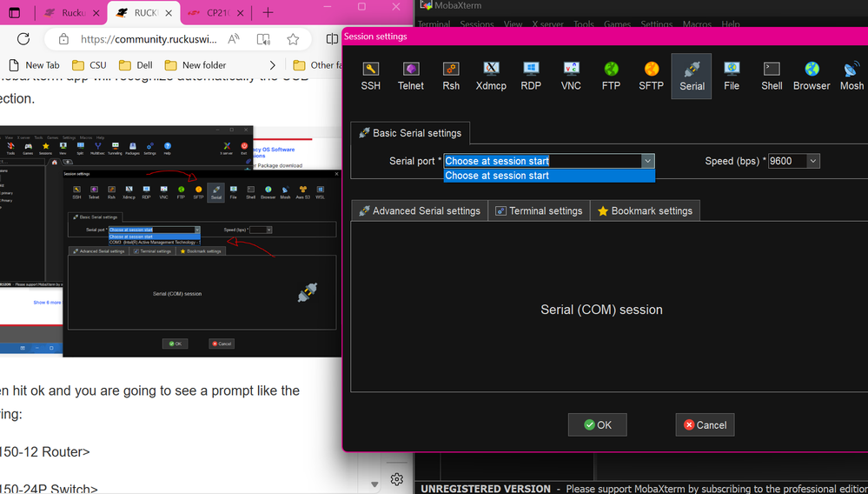This screenshot has width=868, height=494.
Task: Click the Cancel button
Action: click(x=705, y=424)
